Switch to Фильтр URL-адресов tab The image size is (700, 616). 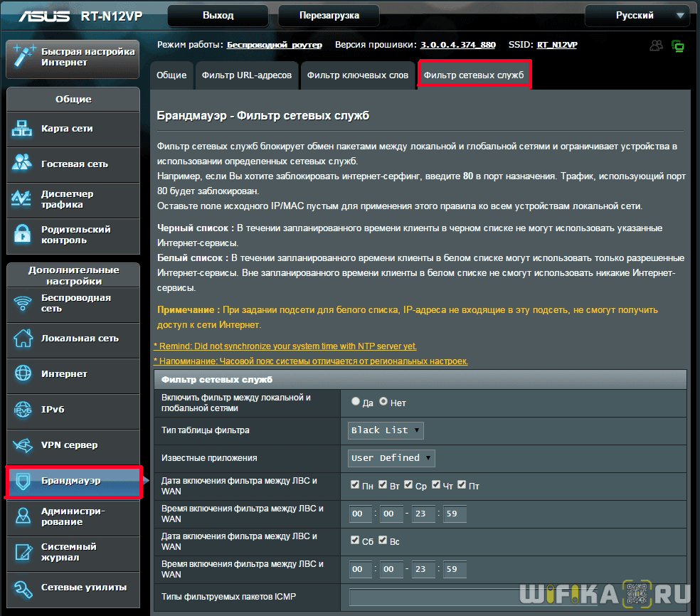pyautogui.click(x=246, y=75)
